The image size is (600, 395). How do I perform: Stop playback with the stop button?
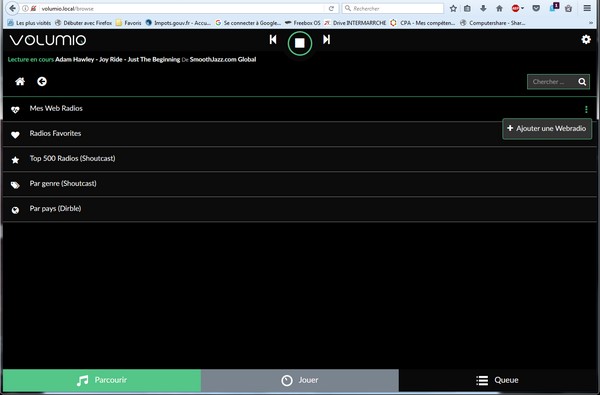coord(300,43)
